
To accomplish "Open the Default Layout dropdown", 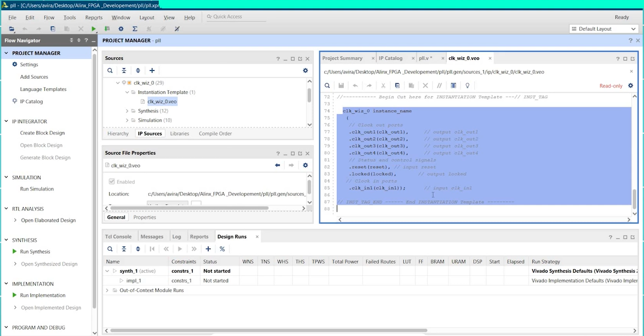I will (x=603, y=29).
